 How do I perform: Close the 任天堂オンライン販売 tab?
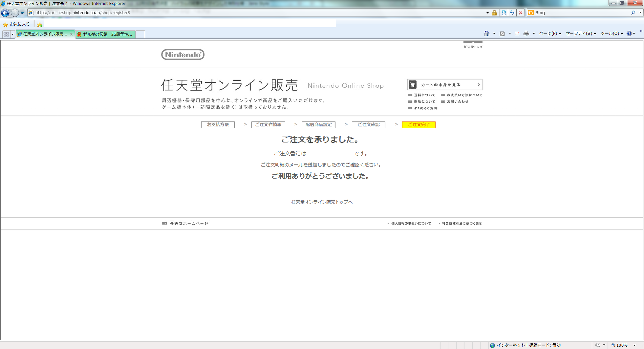pos(71,34)
